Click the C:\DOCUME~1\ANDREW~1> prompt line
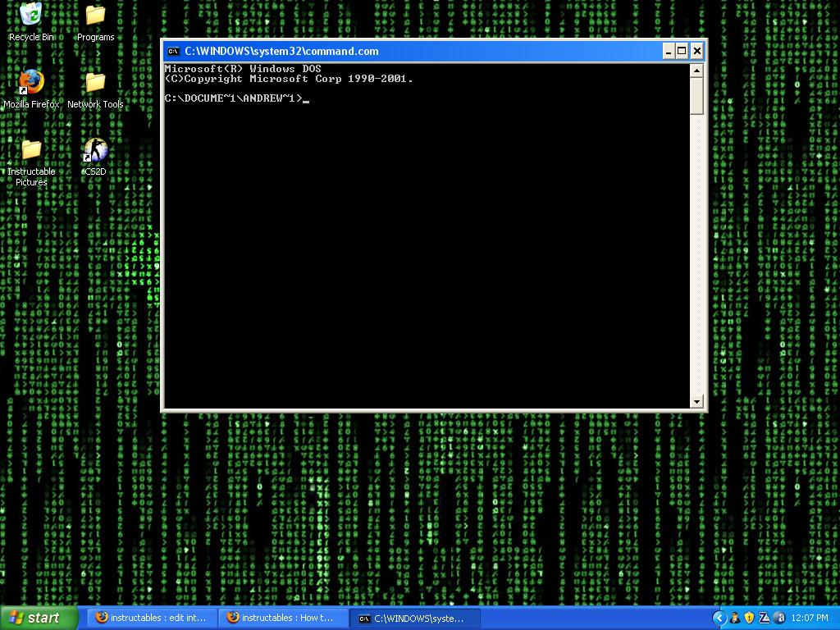 click(x=237, y=98)
